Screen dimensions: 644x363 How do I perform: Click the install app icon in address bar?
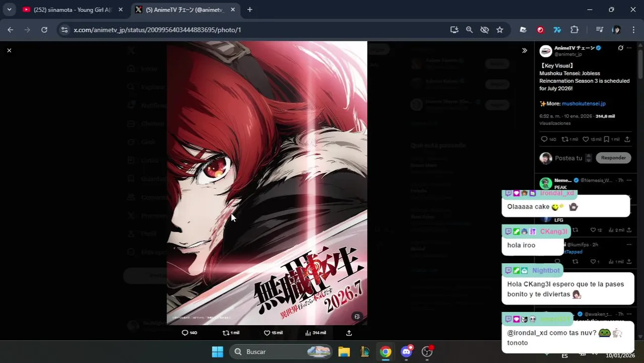tap(454, 30)
